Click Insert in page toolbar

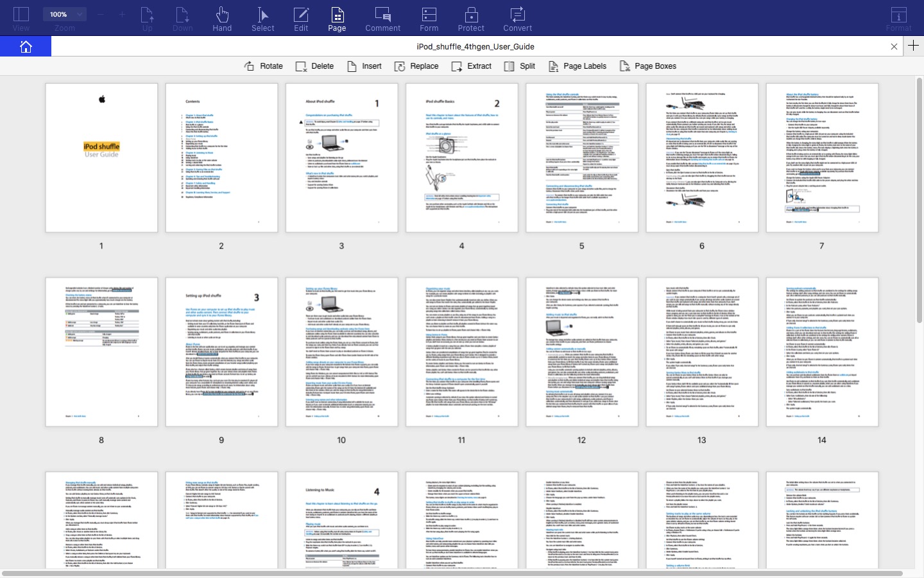(364, 66)
